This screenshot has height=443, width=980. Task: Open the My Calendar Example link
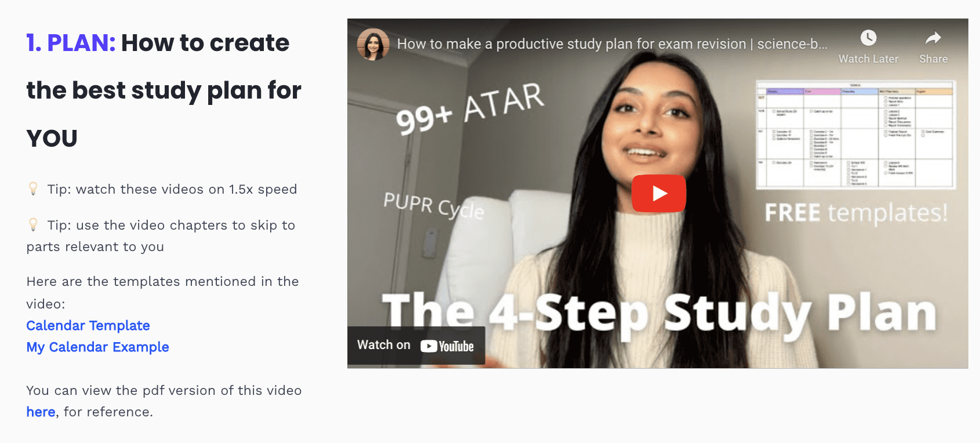(x=97, y=347)
